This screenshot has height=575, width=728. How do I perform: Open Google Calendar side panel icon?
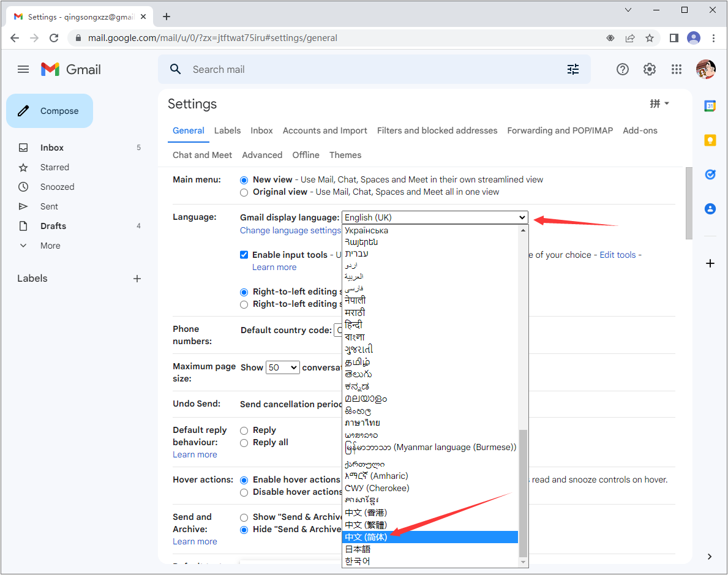click(710, 106)
